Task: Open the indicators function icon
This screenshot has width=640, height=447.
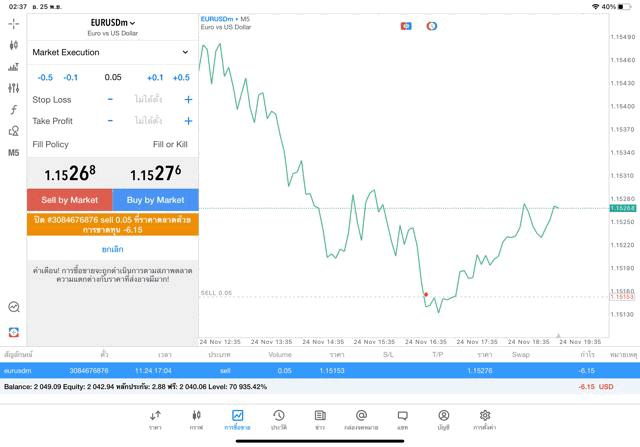Action: [13, 110]
